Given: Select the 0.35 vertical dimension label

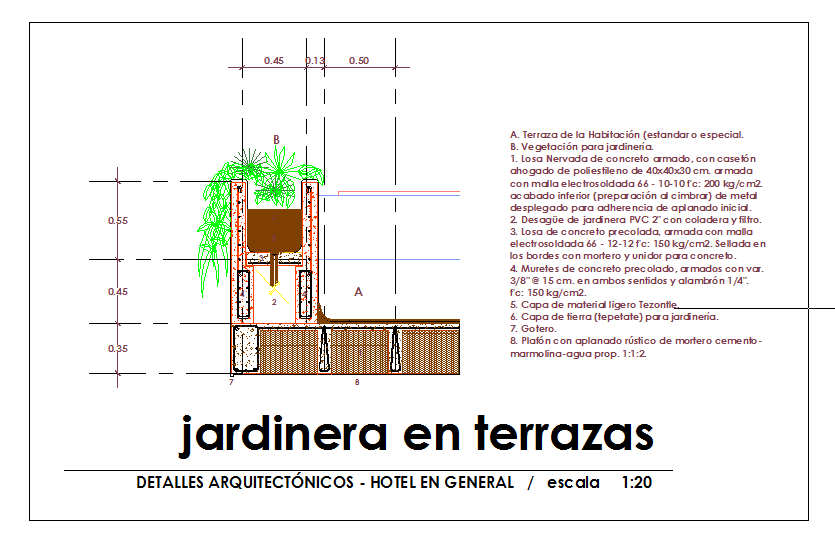Looking at the screenshot, I should pyautogui.click(x=117, y=349).
